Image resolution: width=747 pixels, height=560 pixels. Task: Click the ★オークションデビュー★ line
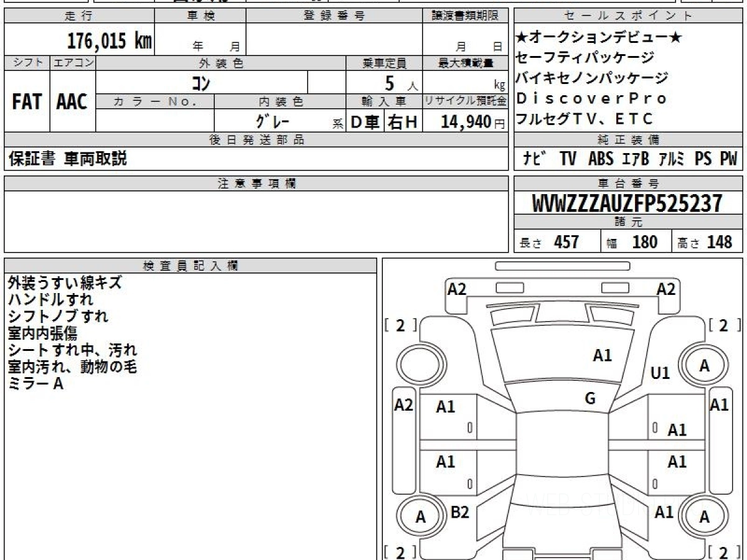tap(598, 37)
